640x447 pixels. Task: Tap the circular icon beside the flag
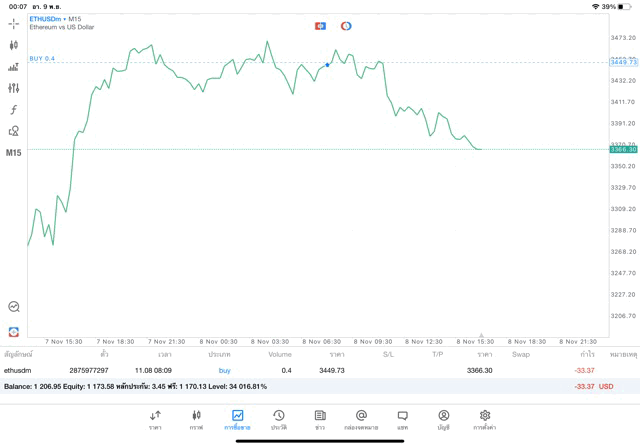click(346, 25)
